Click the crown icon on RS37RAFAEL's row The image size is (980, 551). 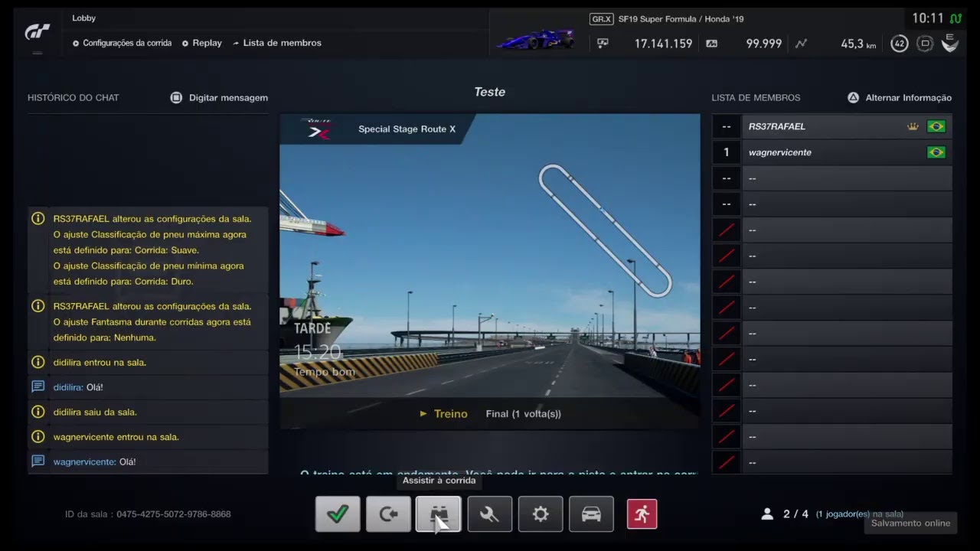(x=913, y=127)
